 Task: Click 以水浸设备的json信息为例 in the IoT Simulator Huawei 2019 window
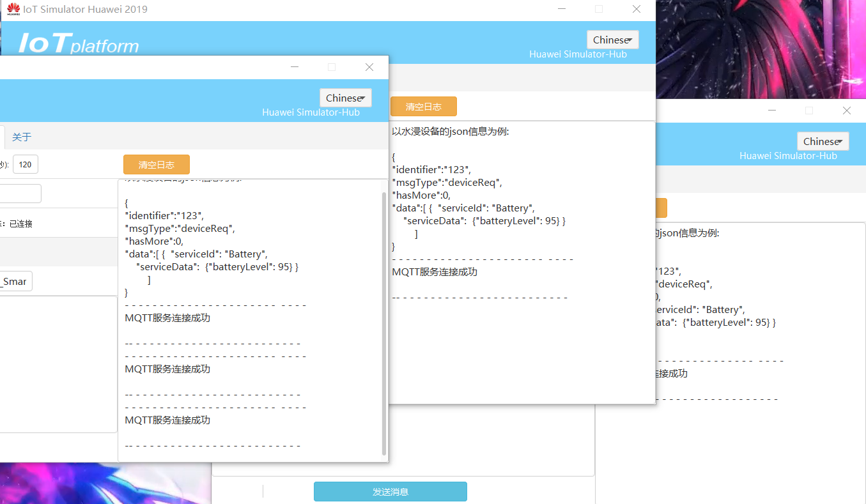[x=450, y=132]
